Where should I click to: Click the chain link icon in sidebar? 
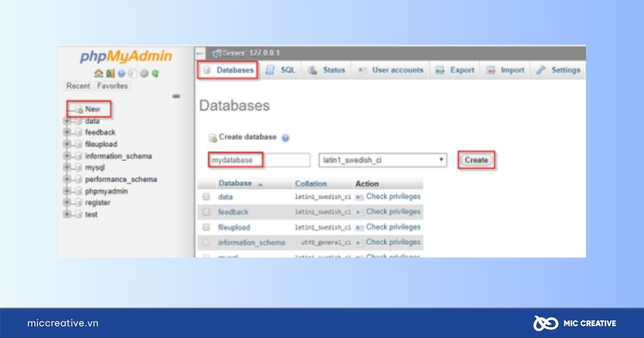click(176, 97)
